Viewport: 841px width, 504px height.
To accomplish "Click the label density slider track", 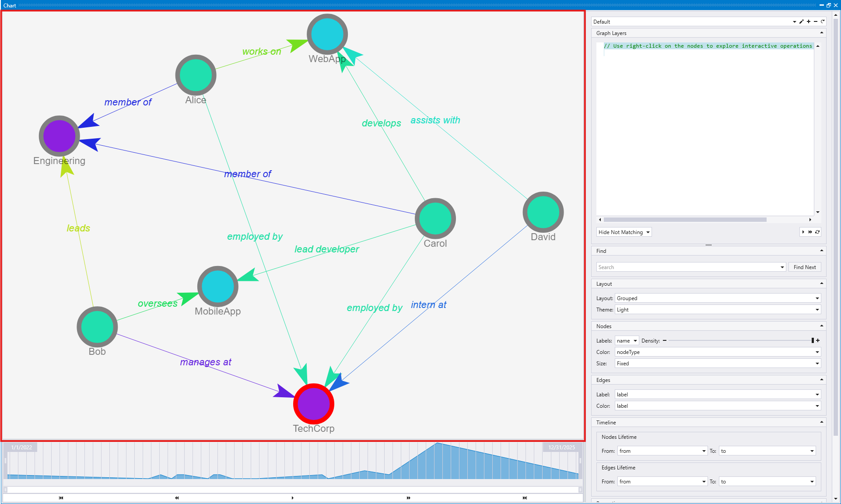I will 739,340.
